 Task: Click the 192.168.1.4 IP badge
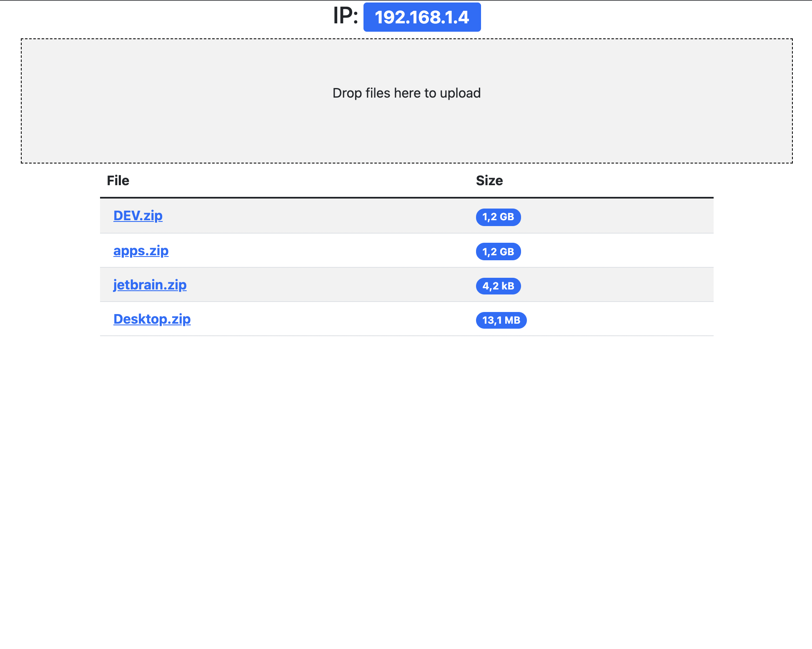coord(422,17)
